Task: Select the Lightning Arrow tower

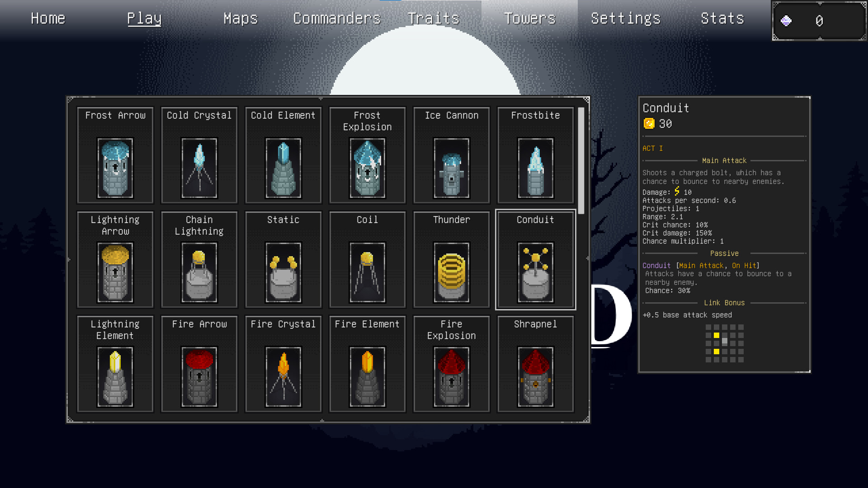Action: (x=115, y=260)
